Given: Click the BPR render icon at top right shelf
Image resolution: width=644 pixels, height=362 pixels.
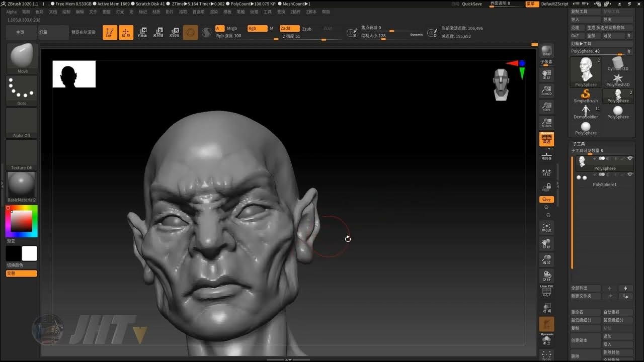Looking at the screenshot, I should point(547,50).
